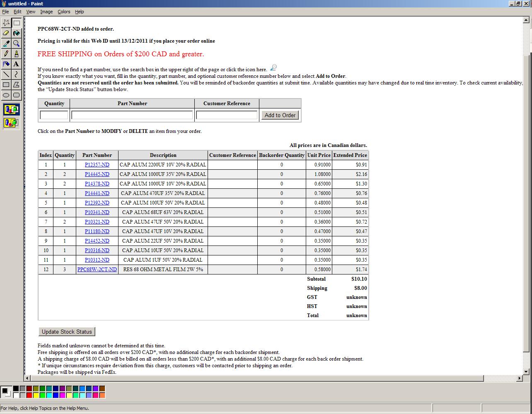Click the P14445-ND part number link
The height and width of the screenshot is (414, 532).
pos(97,174)
